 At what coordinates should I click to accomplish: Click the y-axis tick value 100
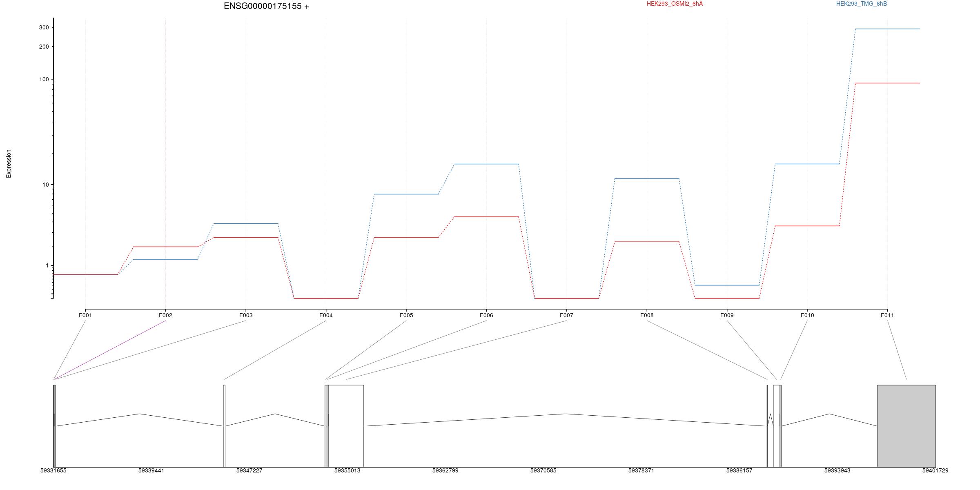pos(44,79)
